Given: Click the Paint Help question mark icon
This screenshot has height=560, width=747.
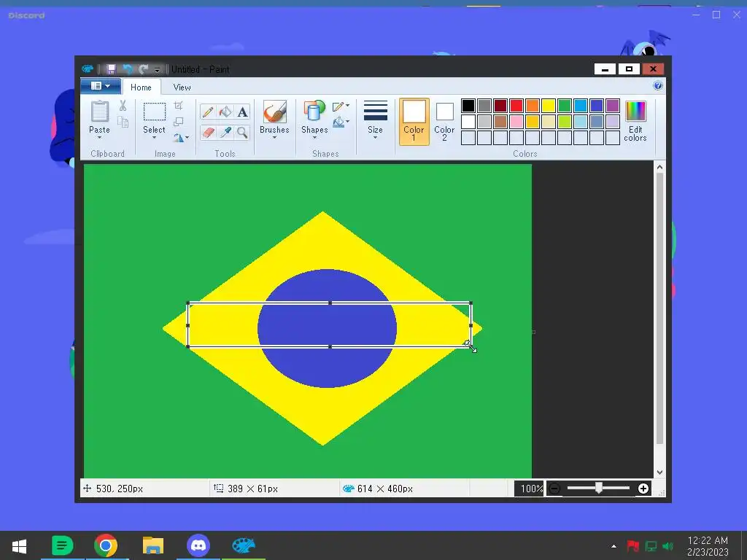Looking at the screenshot, I should (x=658, y=86).
